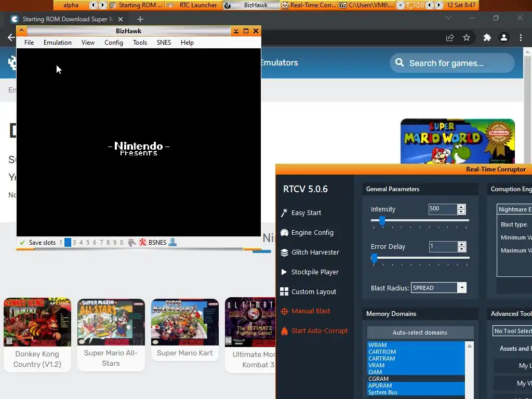Open the browser profile icon

tap(504, 37)
